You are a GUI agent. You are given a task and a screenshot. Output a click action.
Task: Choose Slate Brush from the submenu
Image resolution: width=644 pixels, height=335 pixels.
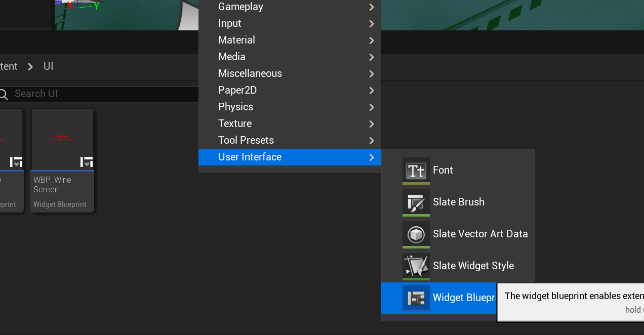tap(458, 202)
